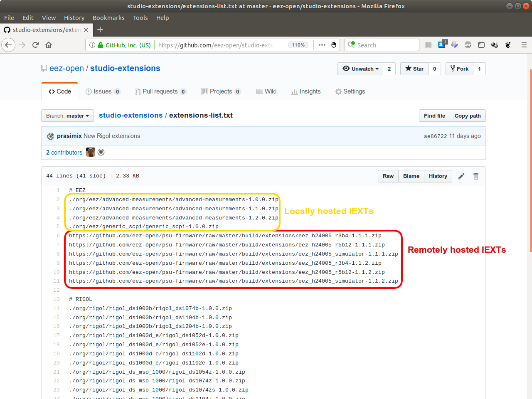This screenshot has height=399, width=532.
Task: Click the Copy path button
Action: click(x=468, y=116)
